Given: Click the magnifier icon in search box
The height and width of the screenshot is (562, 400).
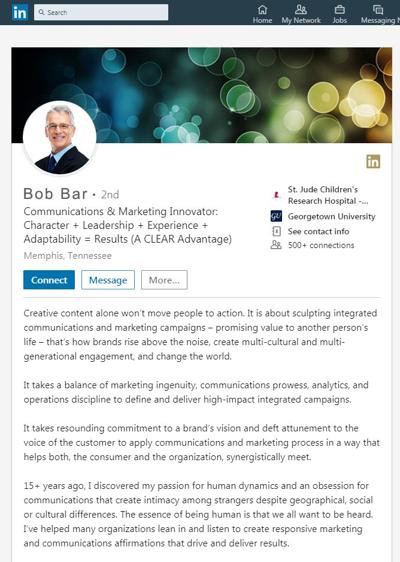Looking at the screenshot, I should [x=42, y=13].
